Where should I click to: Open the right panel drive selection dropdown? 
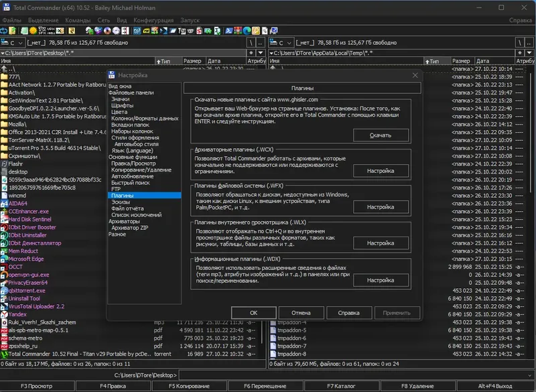pos(289,42)
